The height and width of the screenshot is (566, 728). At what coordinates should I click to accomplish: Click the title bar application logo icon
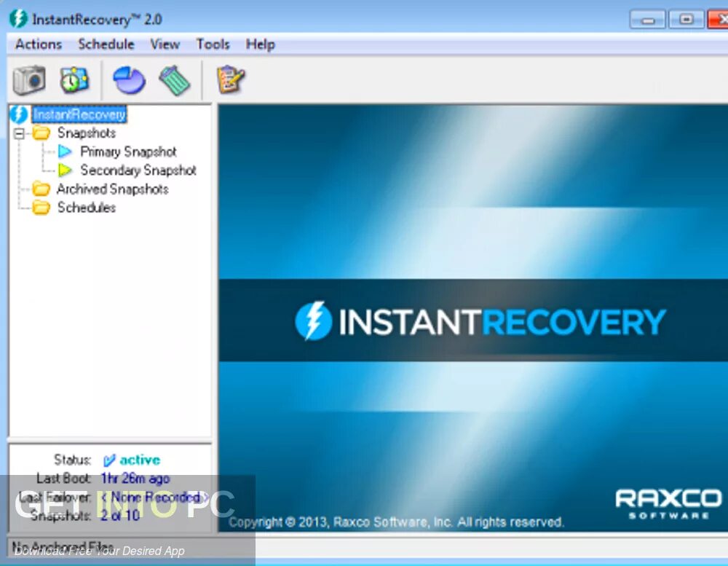pos(19,19)
